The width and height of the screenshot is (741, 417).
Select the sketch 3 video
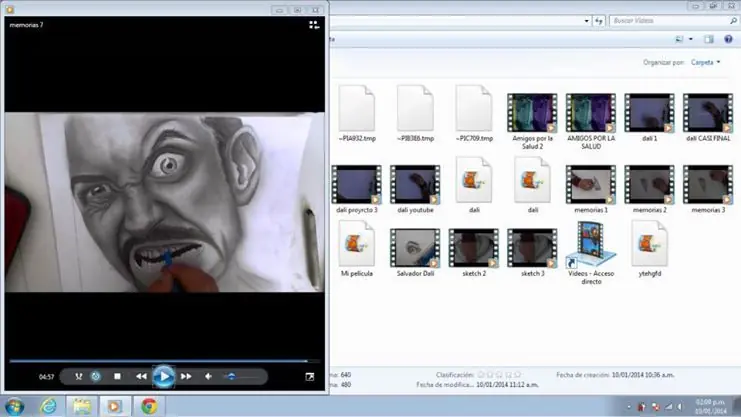[x=533, y=253]
